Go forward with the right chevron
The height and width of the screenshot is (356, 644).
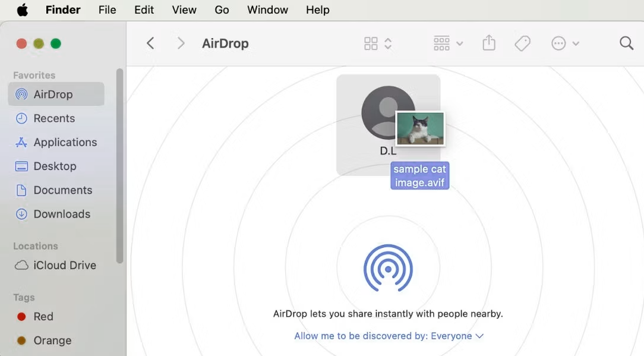tap(181, 43)
